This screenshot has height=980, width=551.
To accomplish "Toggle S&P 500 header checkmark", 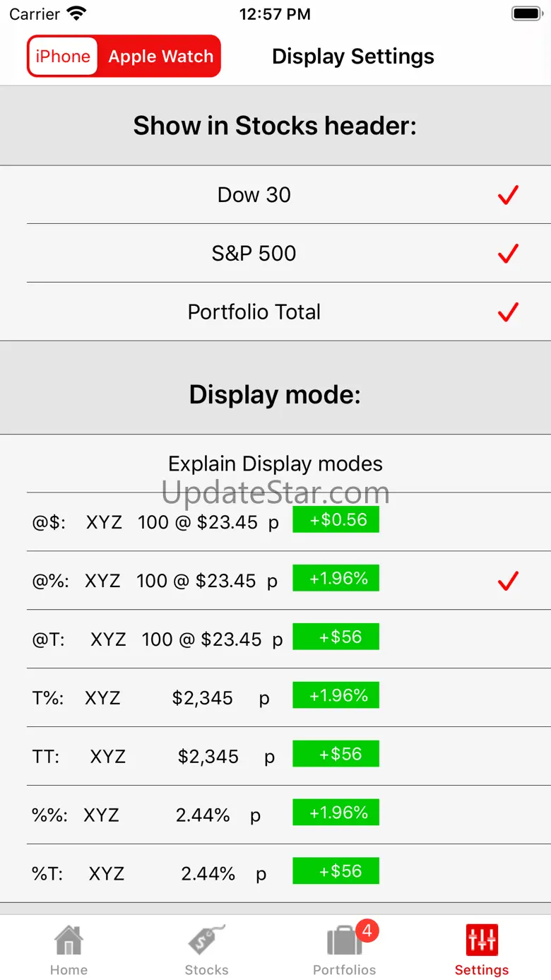I will (x=508, y=254).
